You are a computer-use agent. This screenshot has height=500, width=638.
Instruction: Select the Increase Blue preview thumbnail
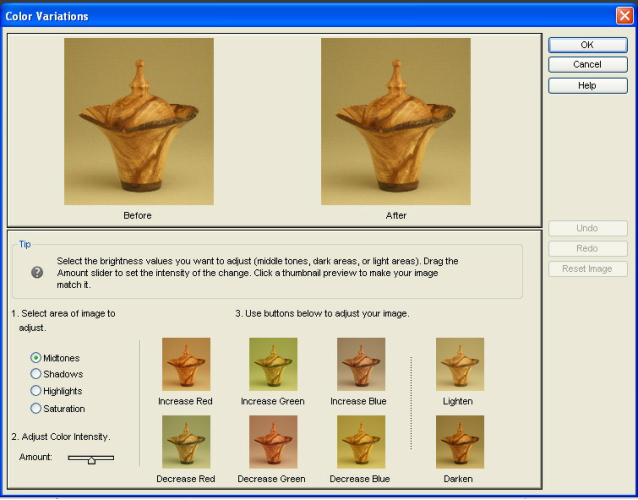360,364
